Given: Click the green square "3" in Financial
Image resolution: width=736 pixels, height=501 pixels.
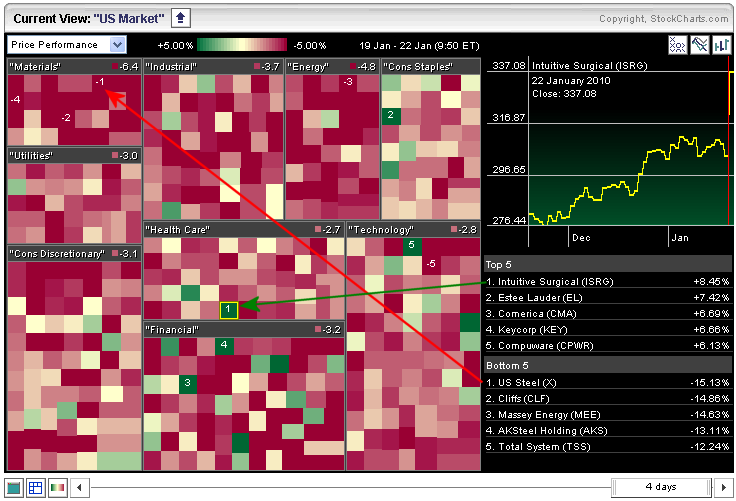Looking at the screenshot, I should click(188, 383).
